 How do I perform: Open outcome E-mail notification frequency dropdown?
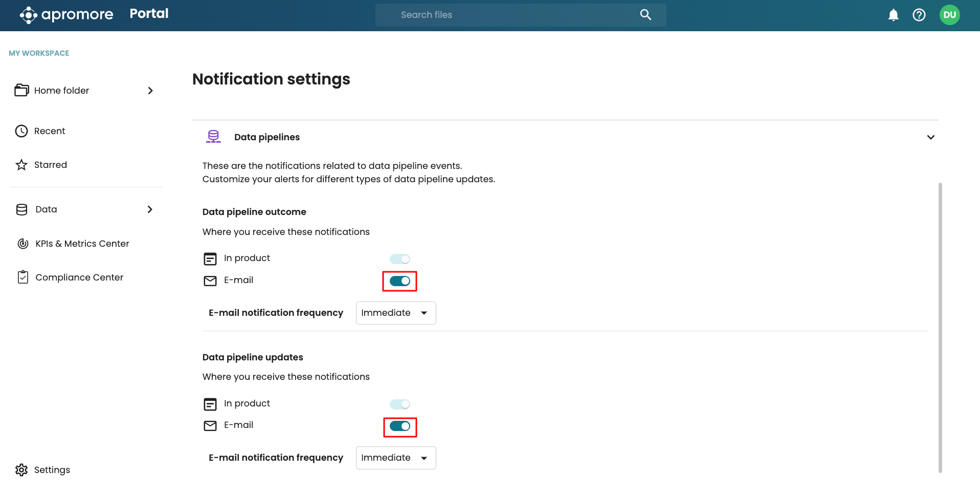coord(395,313)
